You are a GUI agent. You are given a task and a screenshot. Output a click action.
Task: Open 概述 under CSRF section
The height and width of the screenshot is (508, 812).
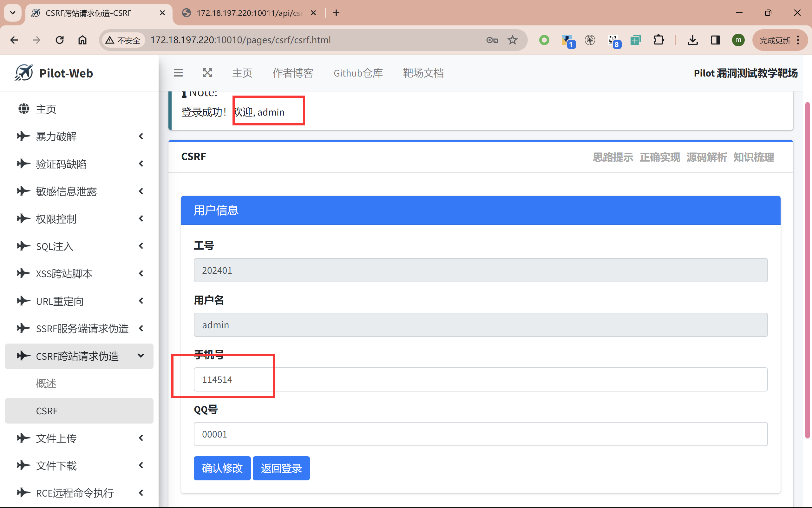click(79, 383)
